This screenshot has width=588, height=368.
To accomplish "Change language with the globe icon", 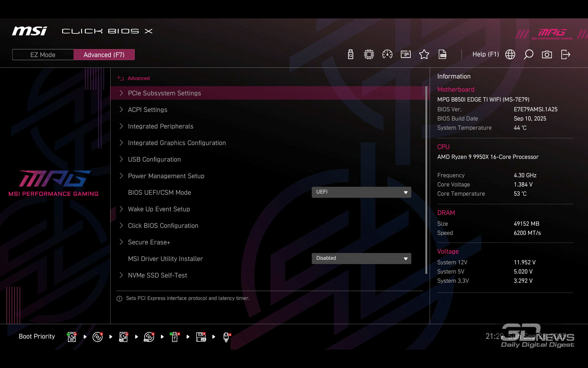I will coord(510,55).
